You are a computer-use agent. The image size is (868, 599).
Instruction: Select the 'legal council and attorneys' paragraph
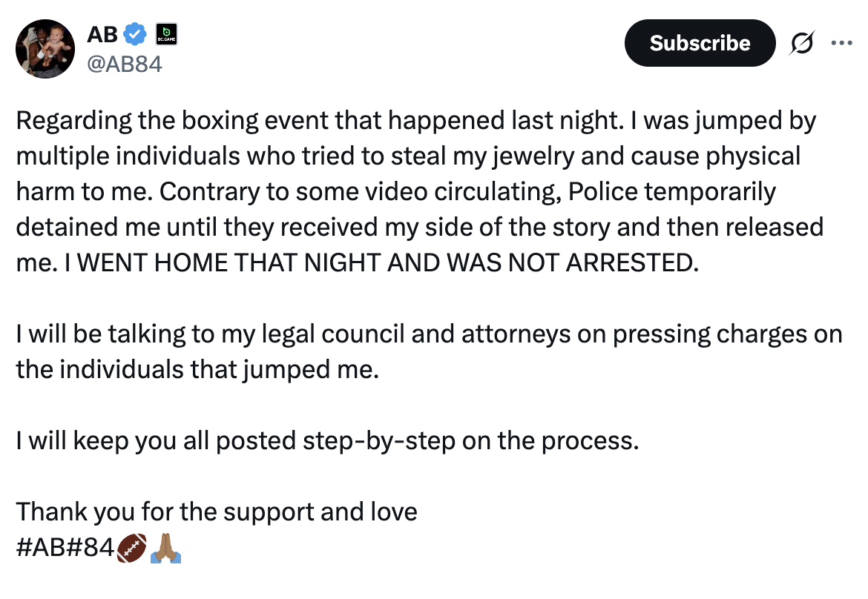click(429, 352)
